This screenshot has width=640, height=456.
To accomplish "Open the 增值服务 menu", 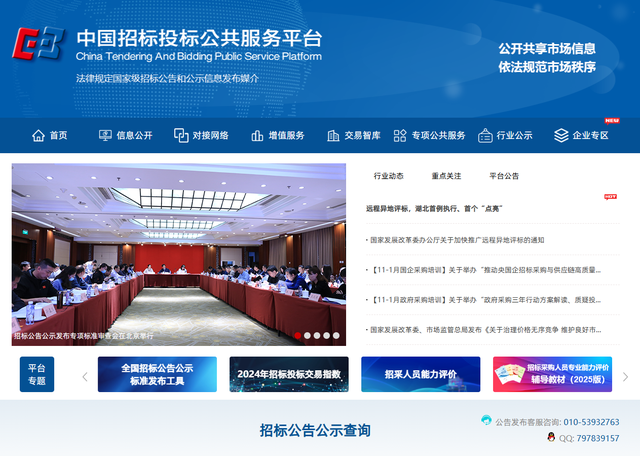I will click(x=287, y=136).
